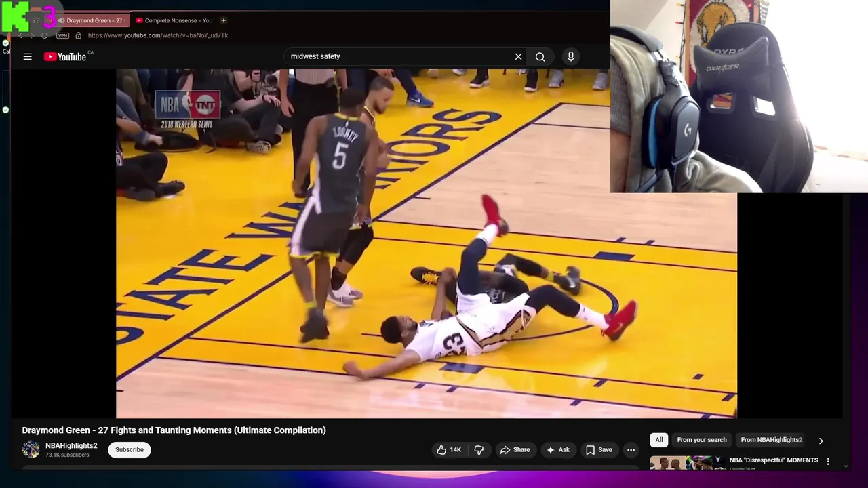Viewport: 868px width, 488px height.
Task: Select the YouTube URL in address bar
Action: pos(158,35)
